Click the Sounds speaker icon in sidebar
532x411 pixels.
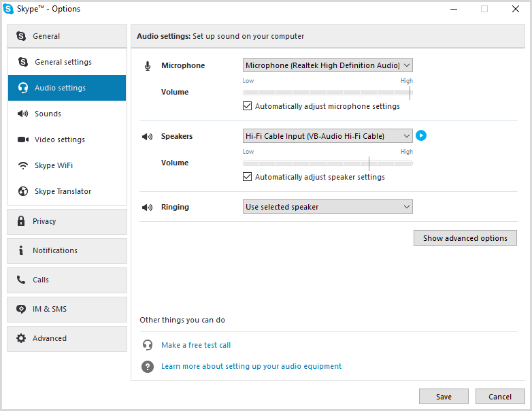(23, 114)
